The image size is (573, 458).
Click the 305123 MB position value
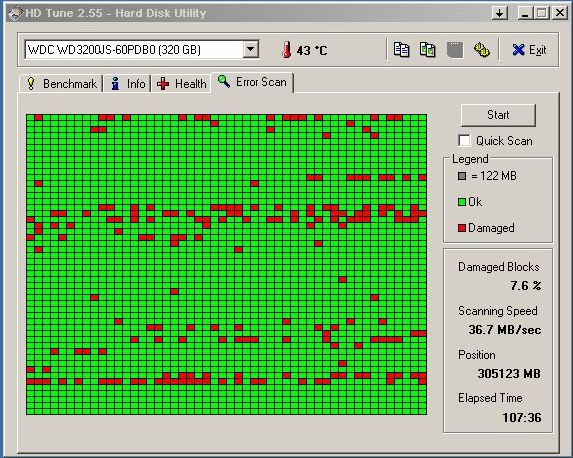[509, 374]
